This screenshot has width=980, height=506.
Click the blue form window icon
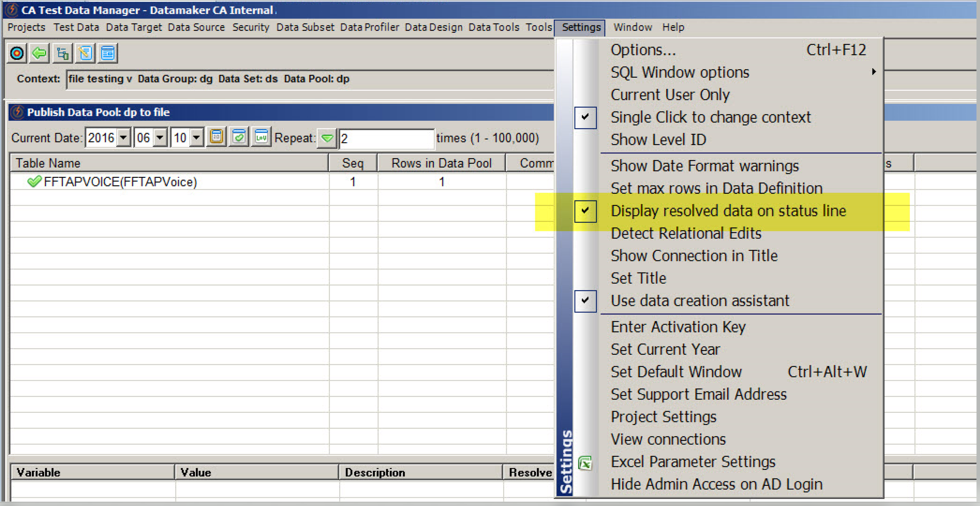point(108,53)
